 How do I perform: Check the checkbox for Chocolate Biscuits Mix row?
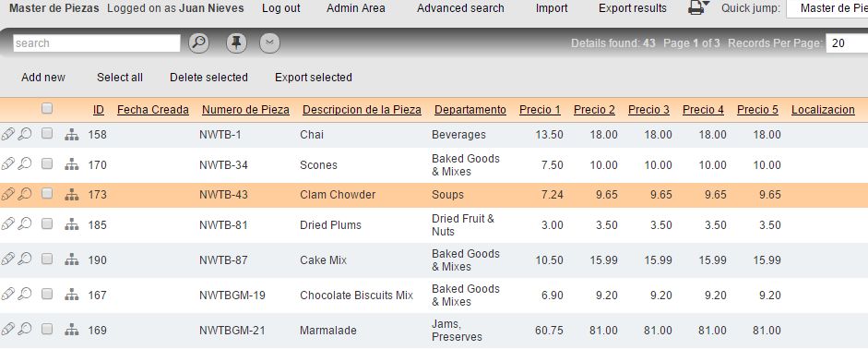point(47,294)
